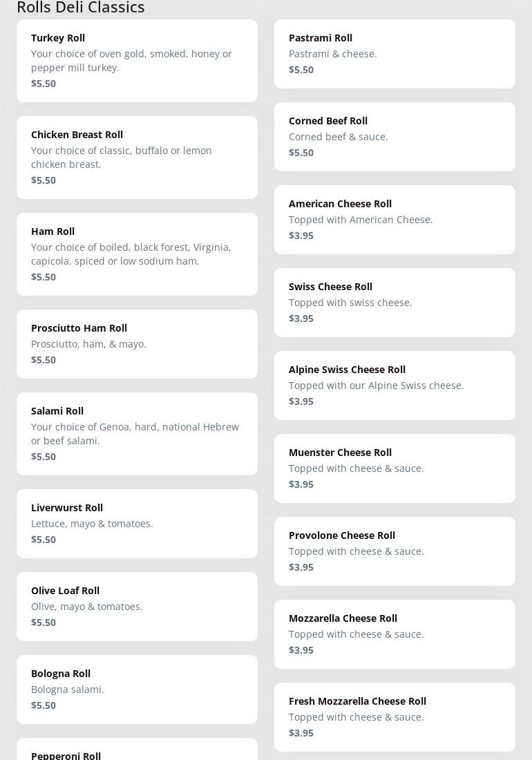Select the Alpine Swiss Cheese Roll card

[x=395, y=386]
